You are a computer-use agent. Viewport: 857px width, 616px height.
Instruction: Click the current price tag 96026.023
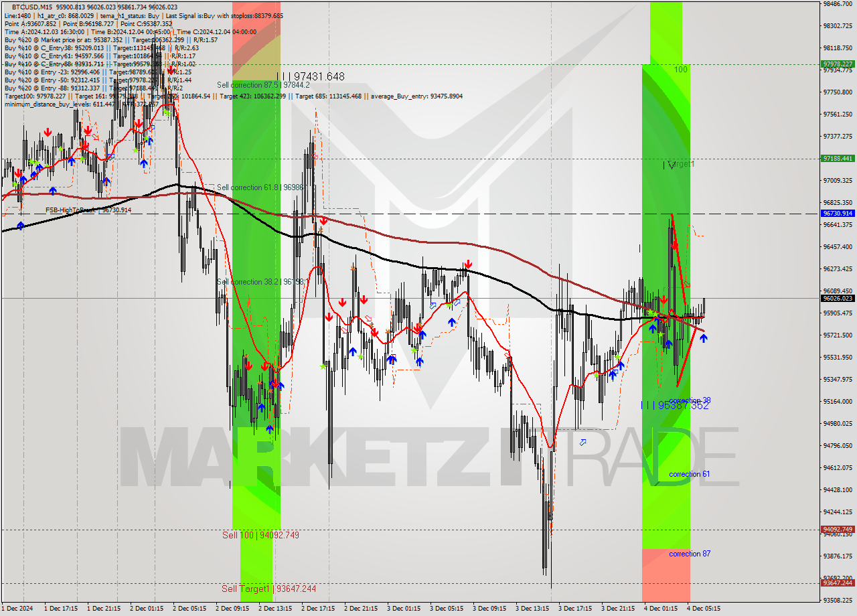(838, 299)
